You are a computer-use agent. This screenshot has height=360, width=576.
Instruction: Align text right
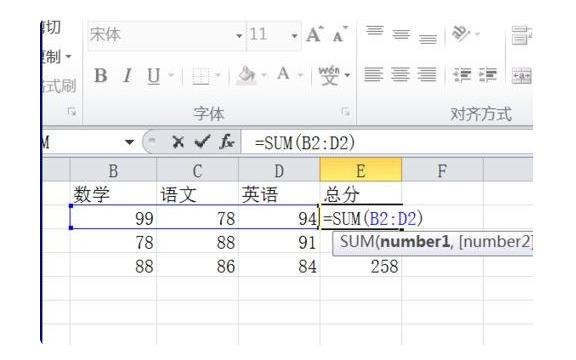click(427, 75)
